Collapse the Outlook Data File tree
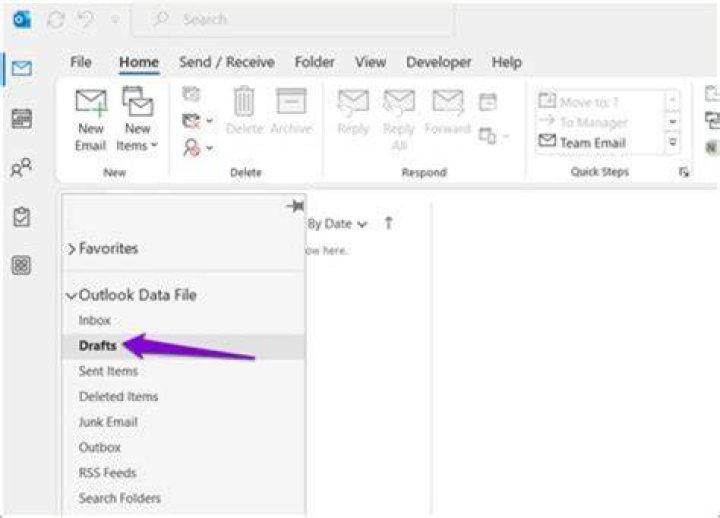720x518 pixels. tap(71, 296)
